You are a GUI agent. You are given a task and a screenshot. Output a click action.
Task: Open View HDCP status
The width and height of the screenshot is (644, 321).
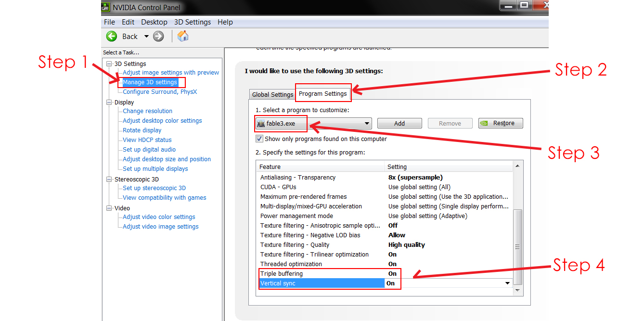tap(147, 140)
